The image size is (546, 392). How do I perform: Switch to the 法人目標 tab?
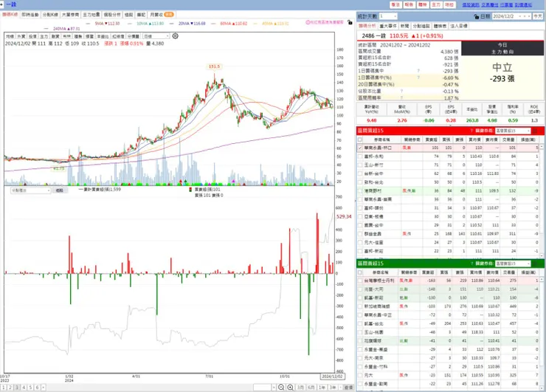pyautogui.click(x=459, y=26)
